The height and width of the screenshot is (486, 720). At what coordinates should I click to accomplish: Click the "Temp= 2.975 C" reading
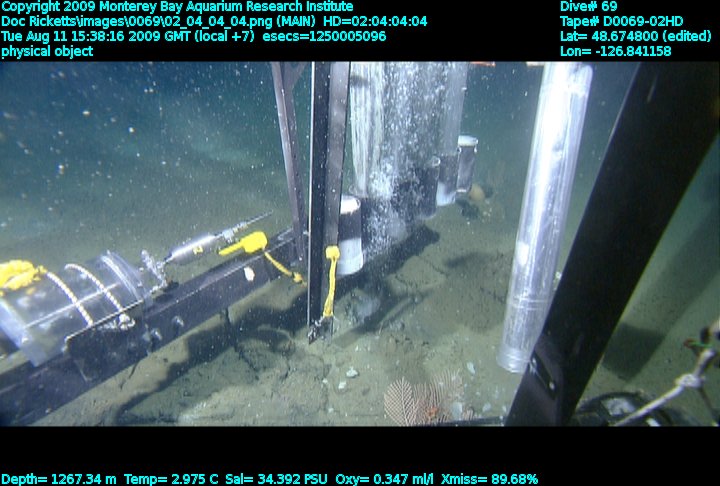pyautogui.click(x=171, y=480)
